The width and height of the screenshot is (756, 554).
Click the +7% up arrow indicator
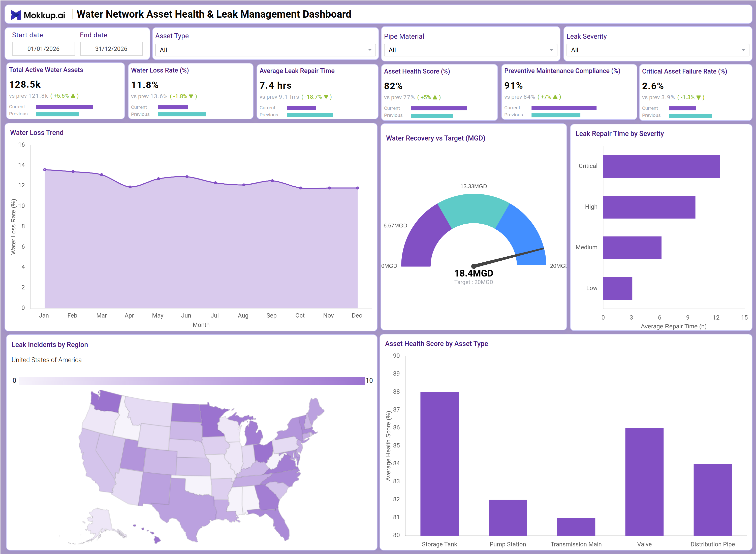(x=555, y=97)
